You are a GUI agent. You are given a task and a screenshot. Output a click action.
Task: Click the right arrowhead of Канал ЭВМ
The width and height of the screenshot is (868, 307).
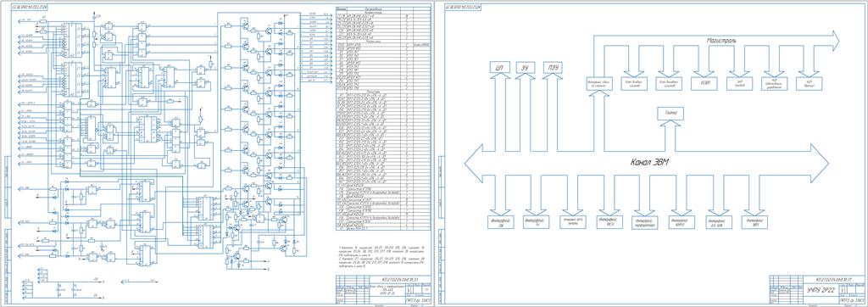click(x=819, y=162)
